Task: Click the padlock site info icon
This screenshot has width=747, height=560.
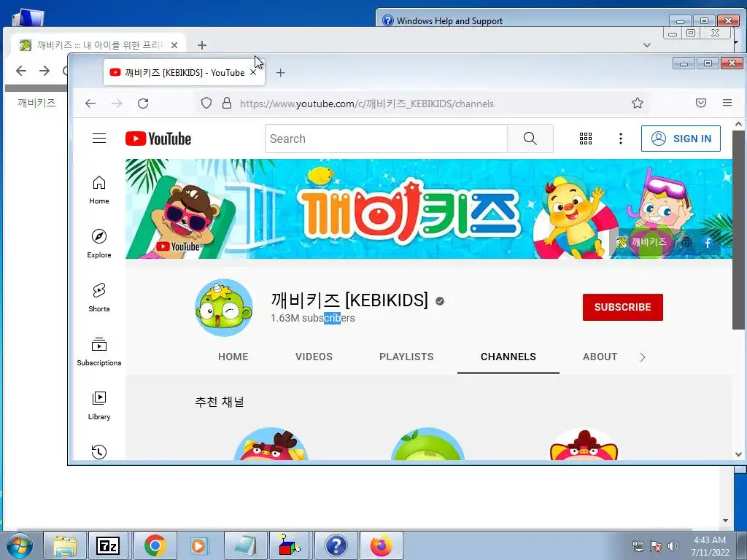Action: 227,104
